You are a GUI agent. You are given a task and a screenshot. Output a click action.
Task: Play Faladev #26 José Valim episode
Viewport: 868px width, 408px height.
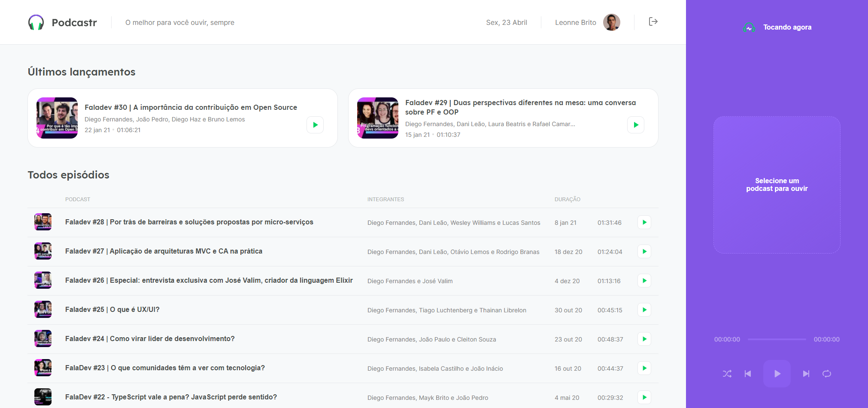point(644,281)
